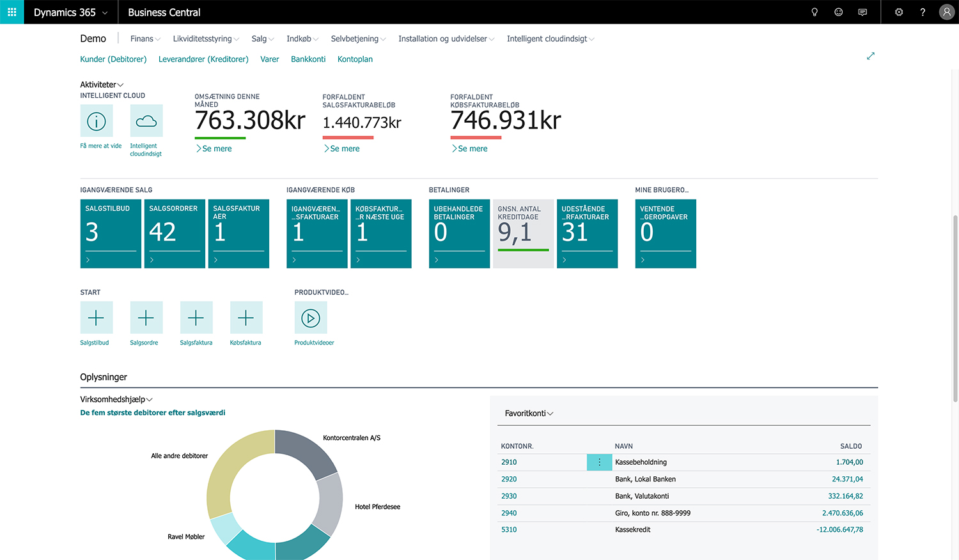Create a new Salgstilbud via plus icon
Screen dimensions: 959x560
97,318
